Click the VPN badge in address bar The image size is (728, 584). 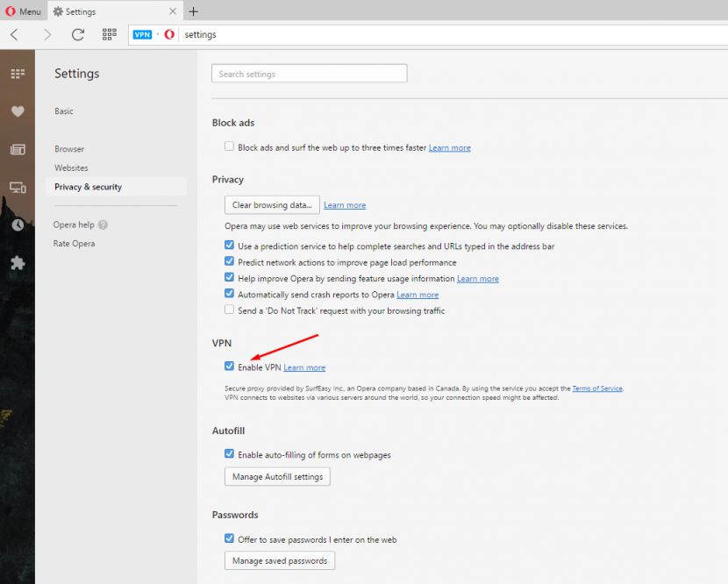(x=142, y=34)
